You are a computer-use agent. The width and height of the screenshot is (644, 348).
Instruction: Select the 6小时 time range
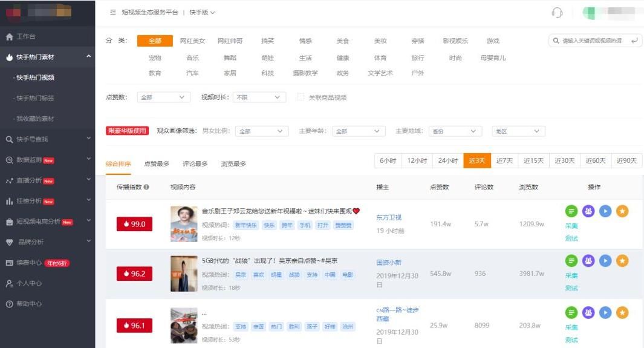pos(388,160)
